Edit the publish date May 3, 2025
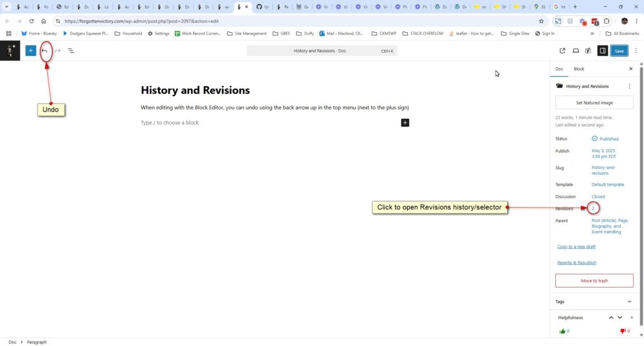 [x=604, y=153]
